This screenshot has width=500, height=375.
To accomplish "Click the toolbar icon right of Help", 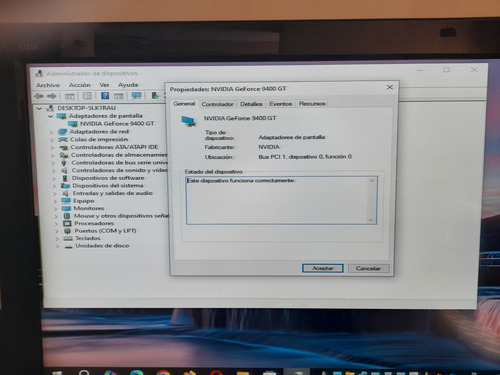I will [x=119, y=96].
